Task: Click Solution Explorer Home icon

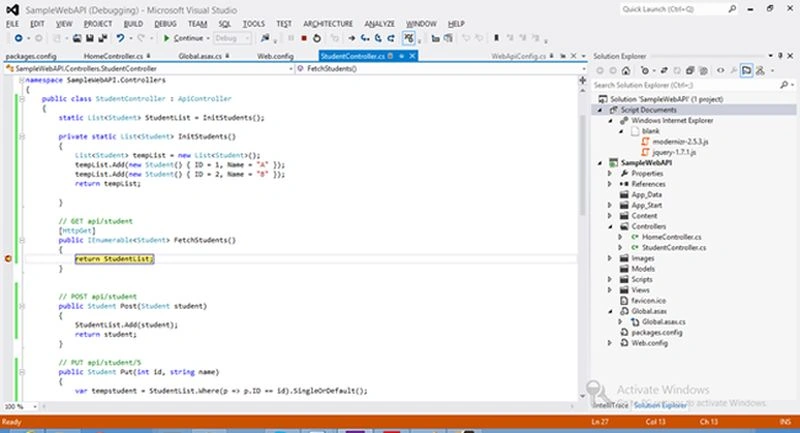Action: coord(626,71)
